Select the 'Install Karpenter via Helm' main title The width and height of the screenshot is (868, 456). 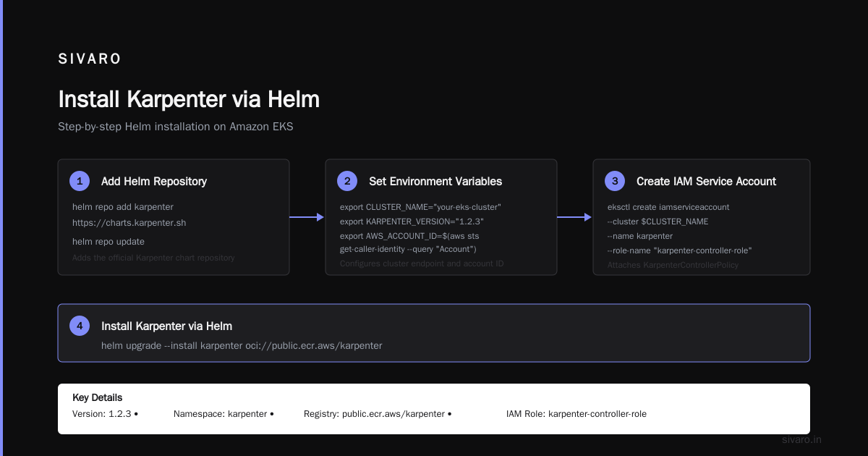click(x=189, y=99)
